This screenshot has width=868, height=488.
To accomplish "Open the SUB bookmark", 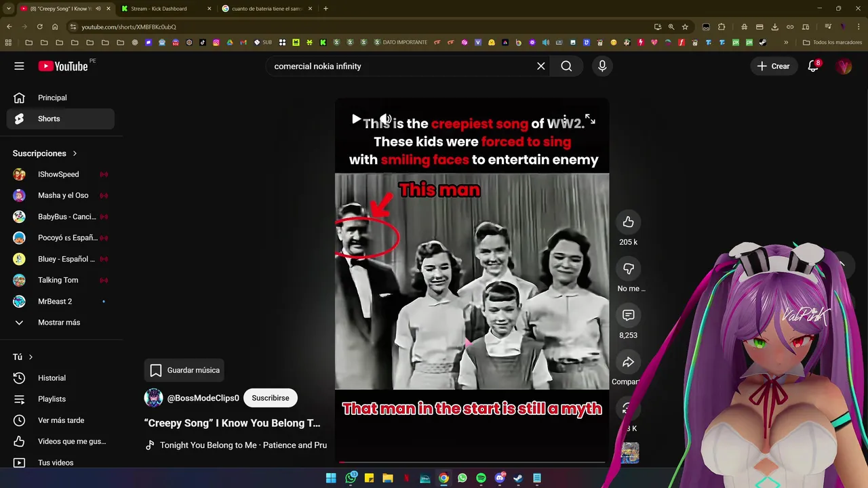I will (x=263, y=42).
